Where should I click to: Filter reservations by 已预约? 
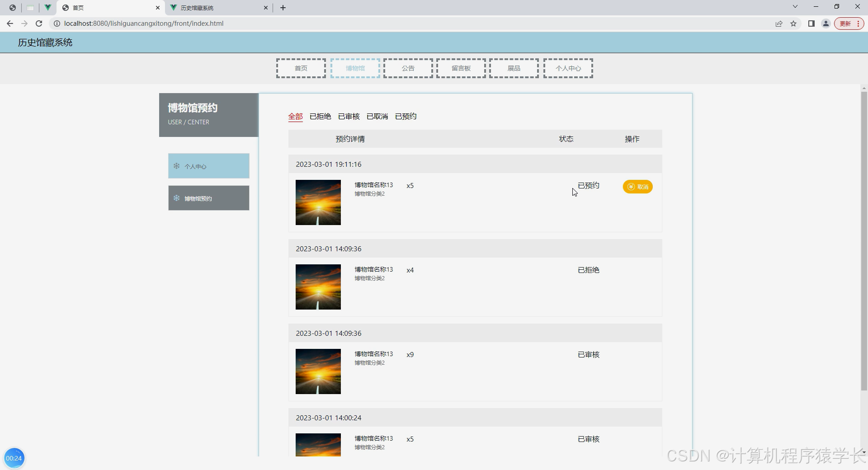click(x=406, y=117)
